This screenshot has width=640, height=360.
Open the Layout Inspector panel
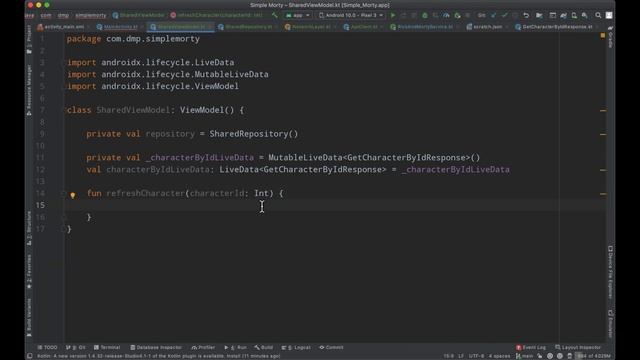coord(578,347)
